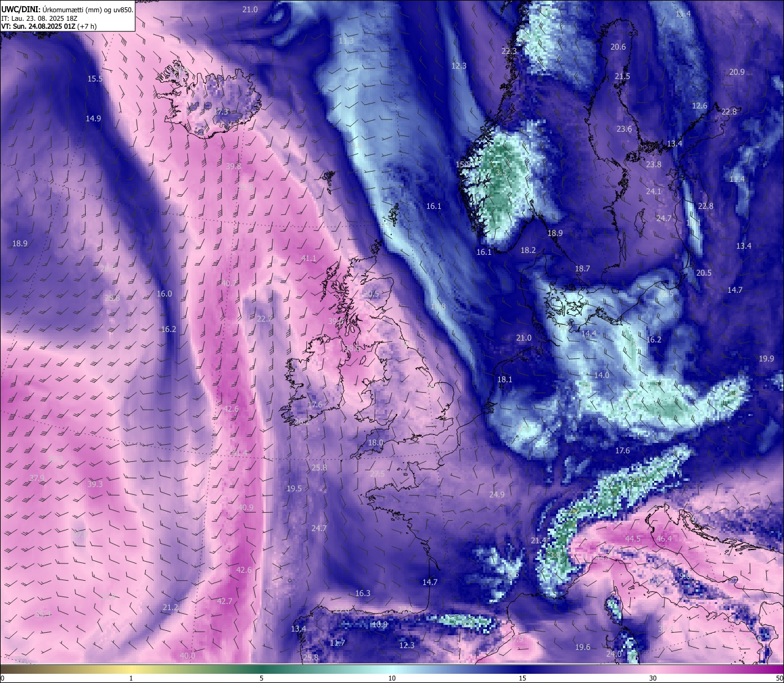Image resolution: width=784 pixels, height=683 pixels.
Task: Click the 41.1 value northwest of Scotland
Action: (309, 258)
